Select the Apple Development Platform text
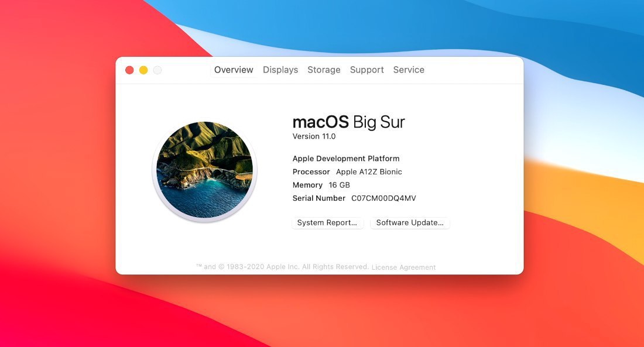This screenshot has width=644, height=347. (346, 159)
